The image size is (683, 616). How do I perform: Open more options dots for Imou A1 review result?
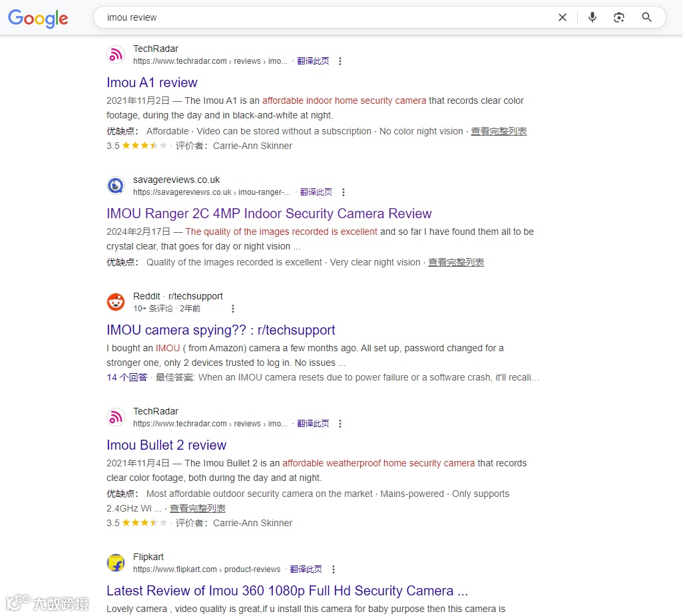[340, 61]
